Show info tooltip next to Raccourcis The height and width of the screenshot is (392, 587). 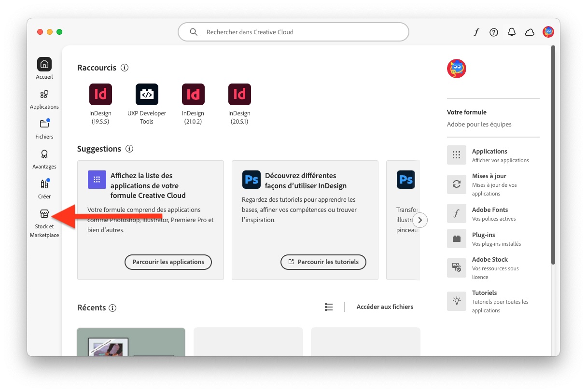125,68
